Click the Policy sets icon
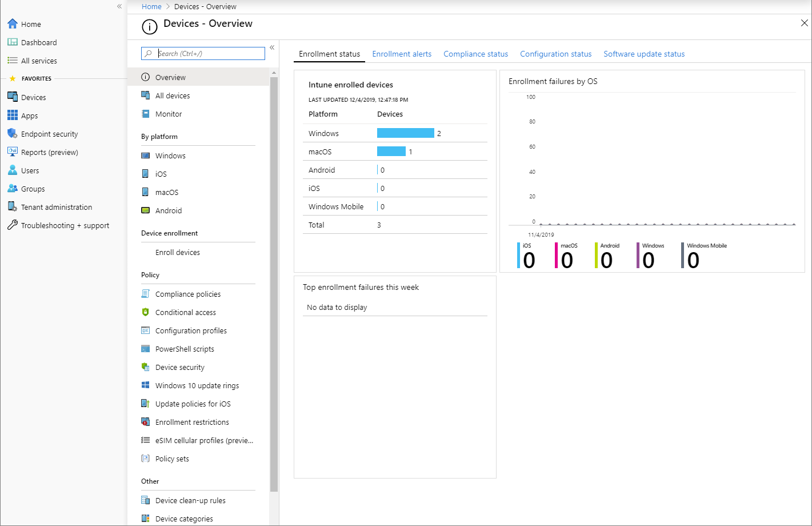812x526 pixels. click(146, 459)
